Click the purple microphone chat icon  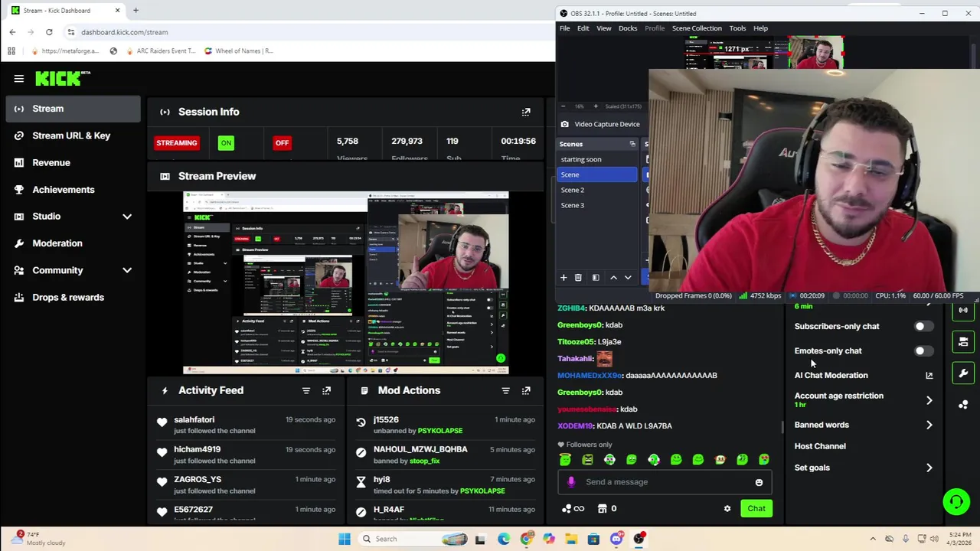(x=571, y=482)
